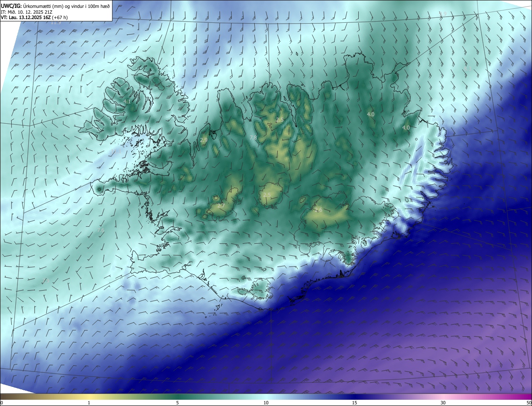This screenshot has height=406, width=532.
Task: Click the 0 tick on the color scale
Action: point(2,403)
